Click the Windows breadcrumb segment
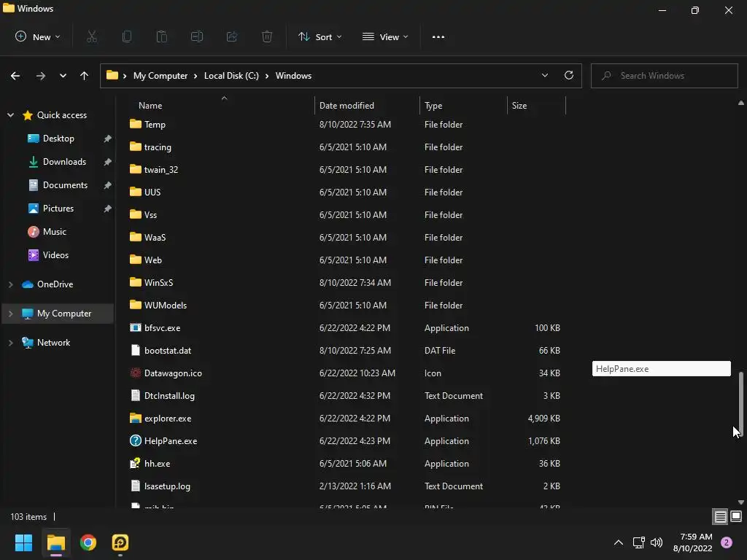The width and height of the screenshot is (747, 560). click(293, 76)
